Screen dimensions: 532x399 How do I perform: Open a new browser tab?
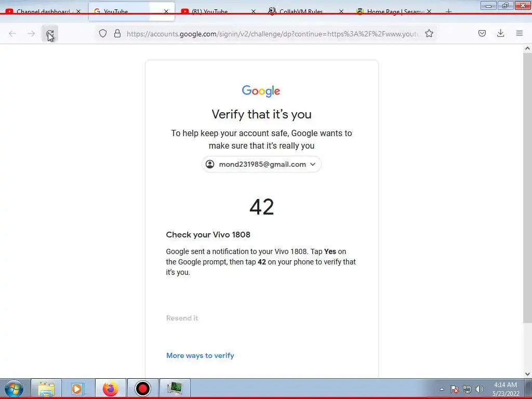448,11
